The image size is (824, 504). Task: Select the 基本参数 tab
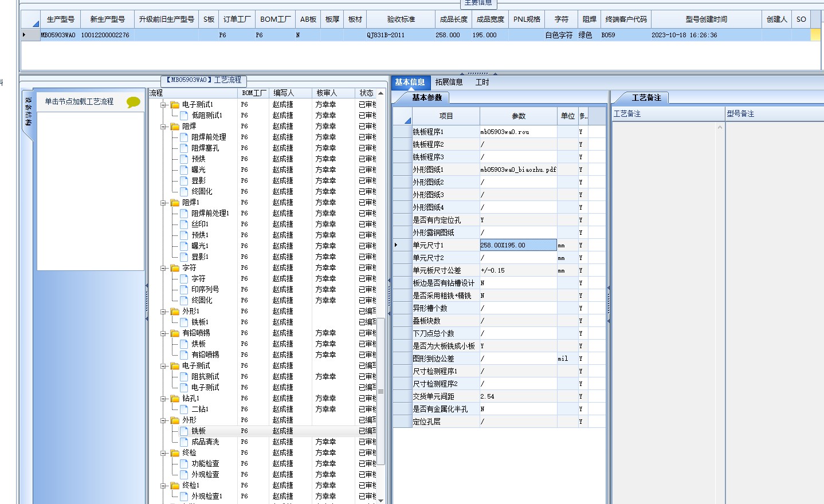click(x=427, y=98)
